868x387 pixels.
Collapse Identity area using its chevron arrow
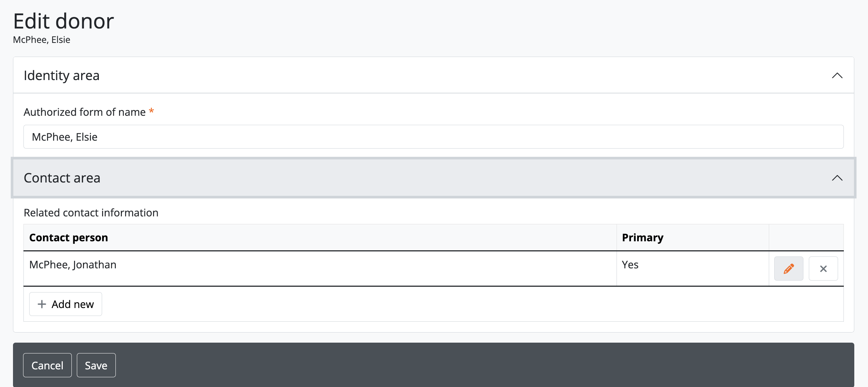click(x=837, y=75)
